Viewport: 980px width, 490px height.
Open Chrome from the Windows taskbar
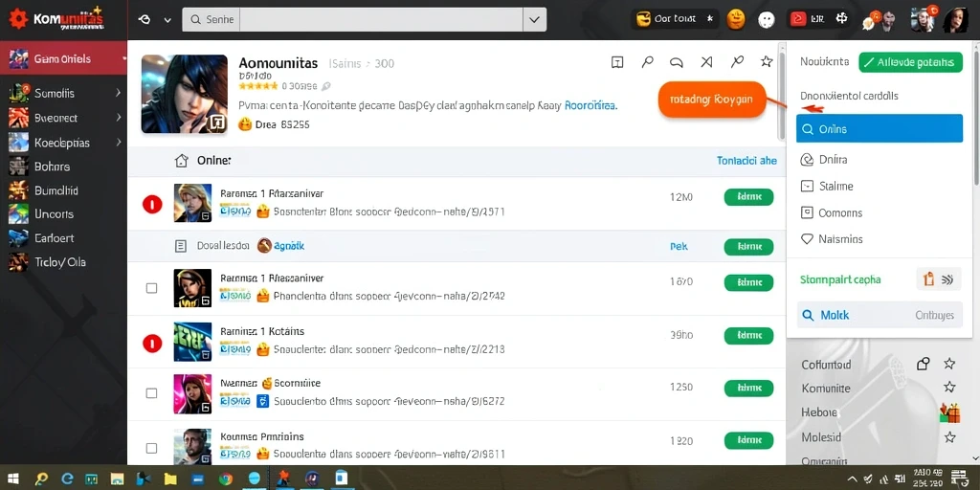226,479
